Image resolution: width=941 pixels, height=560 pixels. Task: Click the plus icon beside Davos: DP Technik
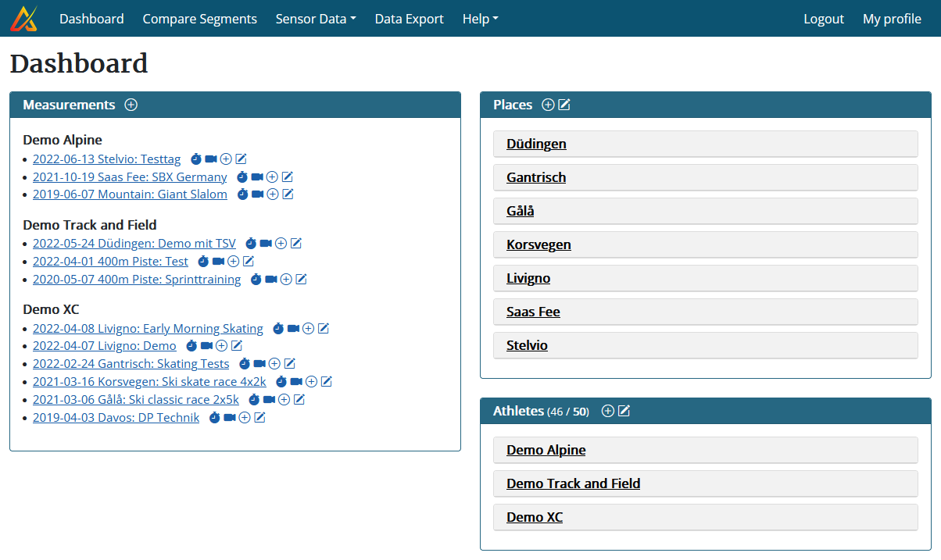245,417
